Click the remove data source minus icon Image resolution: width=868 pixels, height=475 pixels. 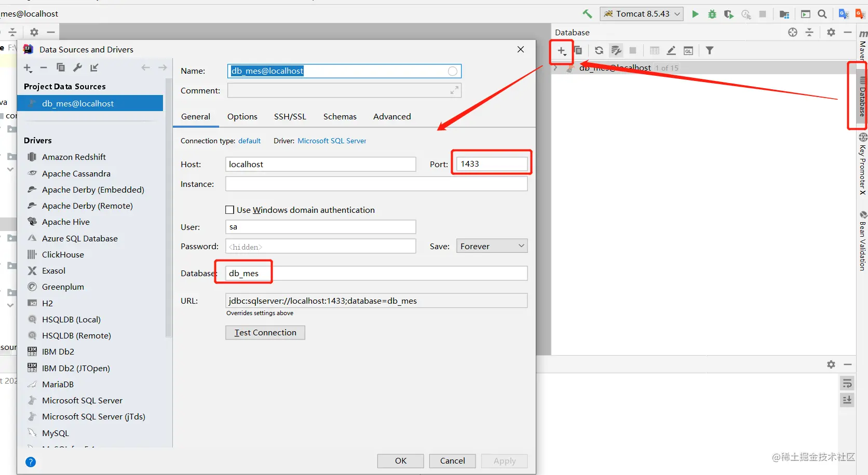(x=44, y=67)
